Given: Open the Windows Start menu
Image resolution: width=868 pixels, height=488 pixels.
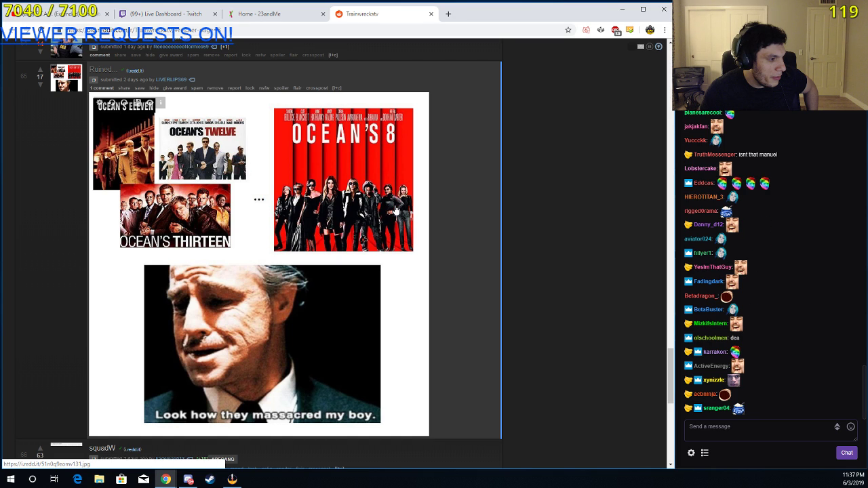Looking at the screenshot, I should pyautogui.click(x=11, y=479).
